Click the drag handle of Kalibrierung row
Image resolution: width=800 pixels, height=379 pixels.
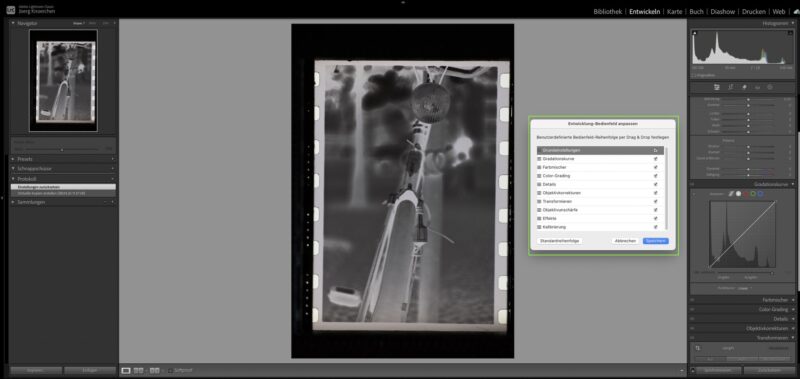(539, 227)
